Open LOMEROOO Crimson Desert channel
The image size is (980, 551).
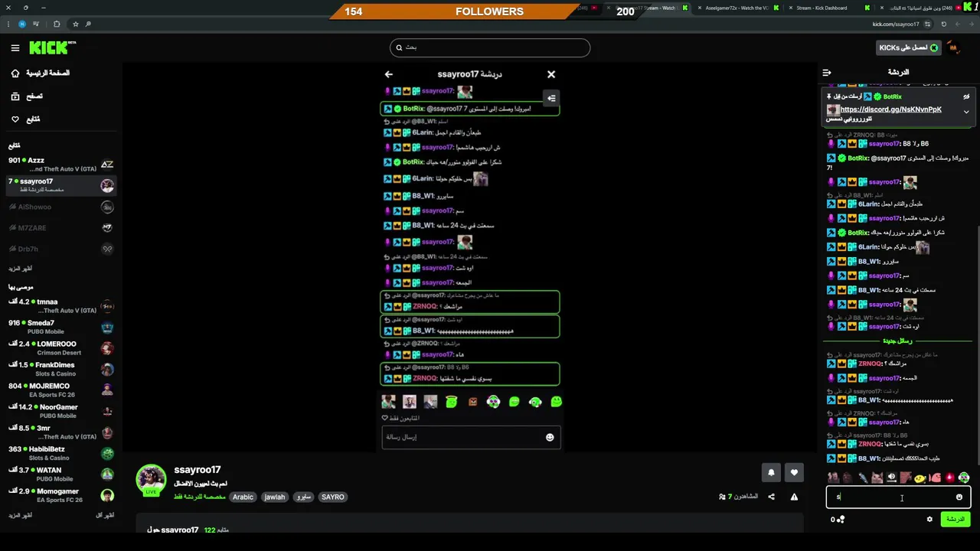pyautogui.click(x=60, y=348)
